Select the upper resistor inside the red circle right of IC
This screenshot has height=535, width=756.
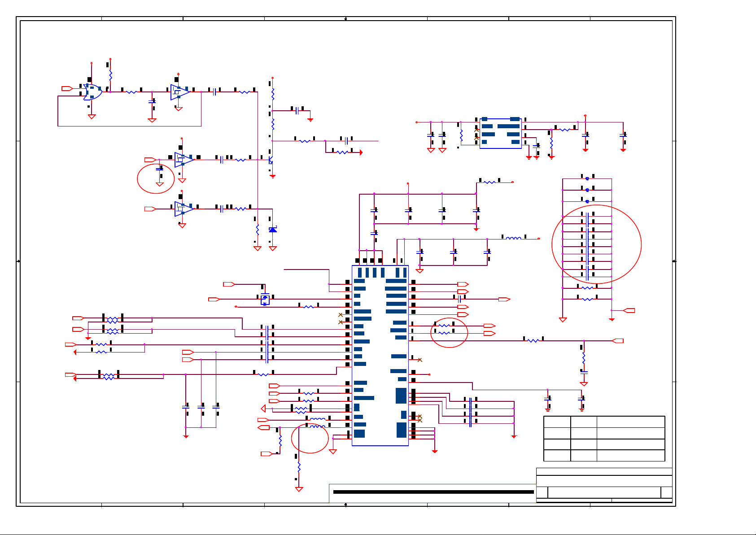point(444,326)
